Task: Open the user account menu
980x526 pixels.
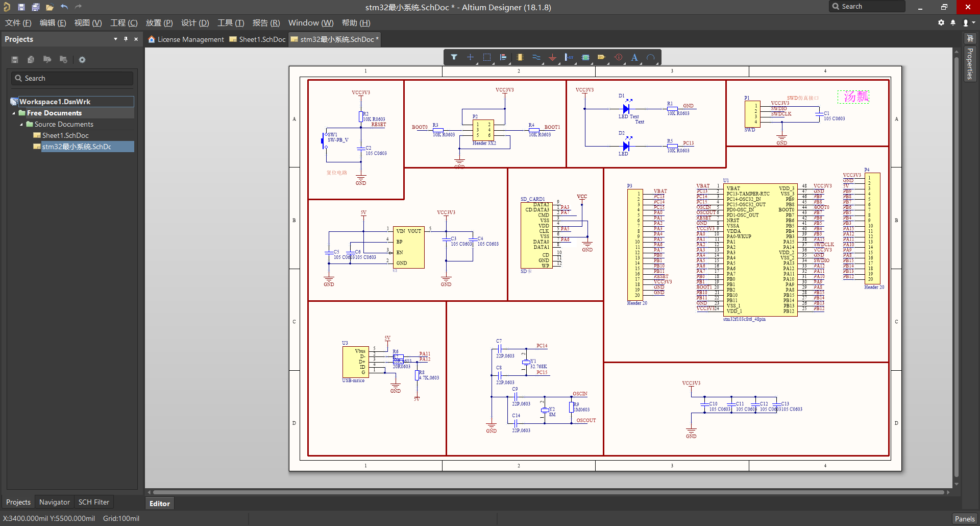Action: 968,22
